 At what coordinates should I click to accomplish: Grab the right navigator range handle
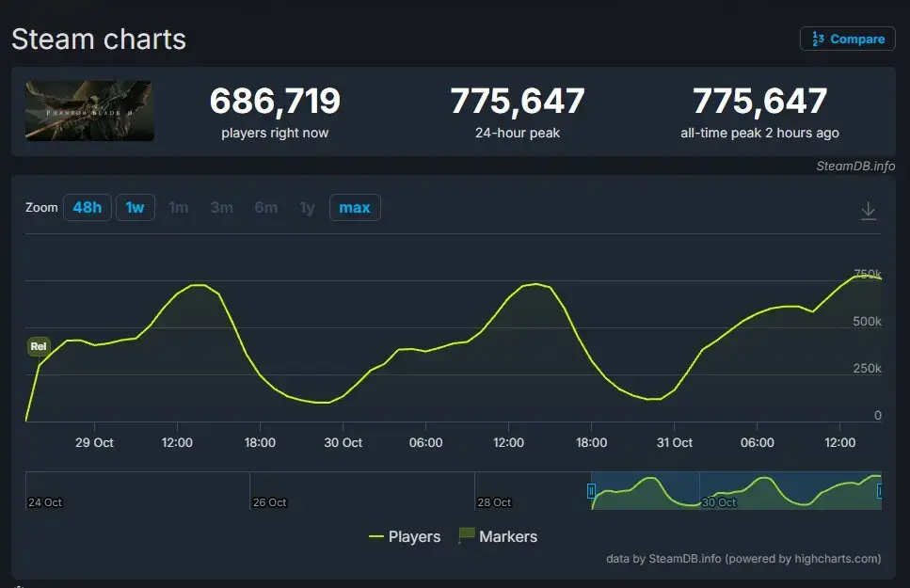pyautogui.click(x=880, y=491)
